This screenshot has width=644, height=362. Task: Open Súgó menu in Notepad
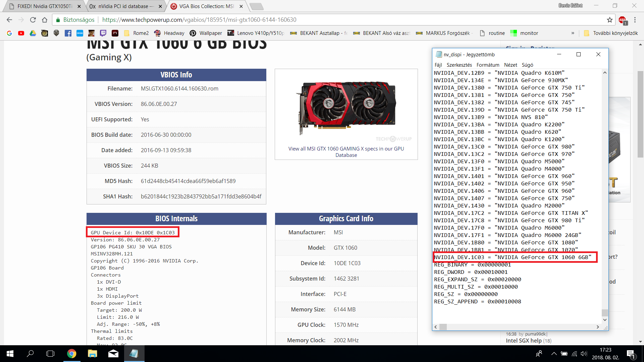527,65
